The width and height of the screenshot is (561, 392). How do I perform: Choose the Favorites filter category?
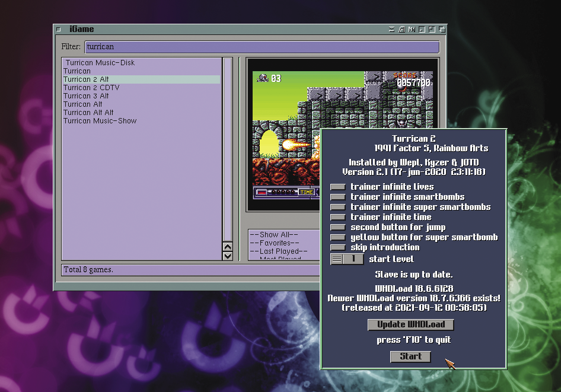(275, 243)
